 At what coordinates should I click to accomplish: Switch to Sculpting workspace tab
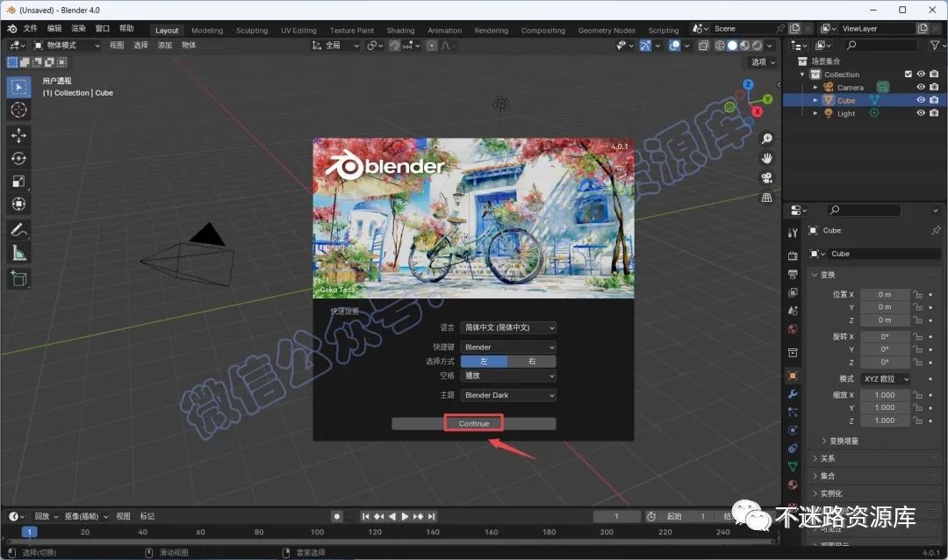(252, 30)
